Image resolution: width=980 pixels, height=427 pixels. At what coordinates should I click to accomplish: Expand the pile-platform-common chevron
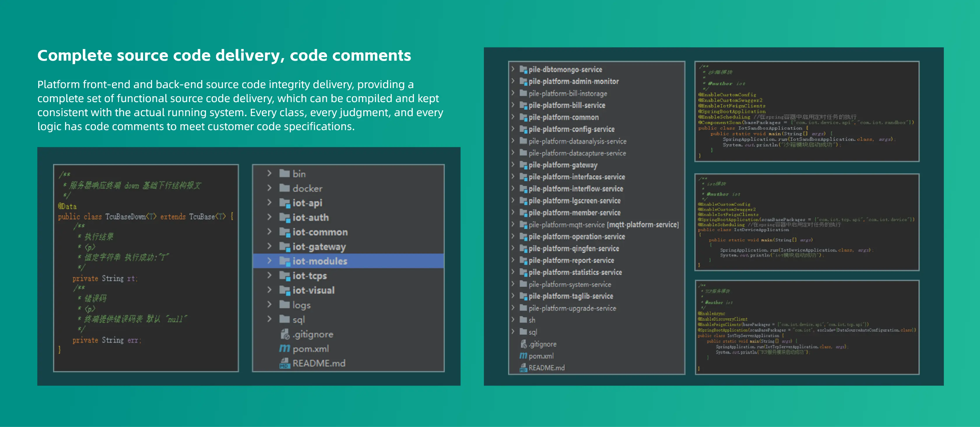click(x=513, y=117)
